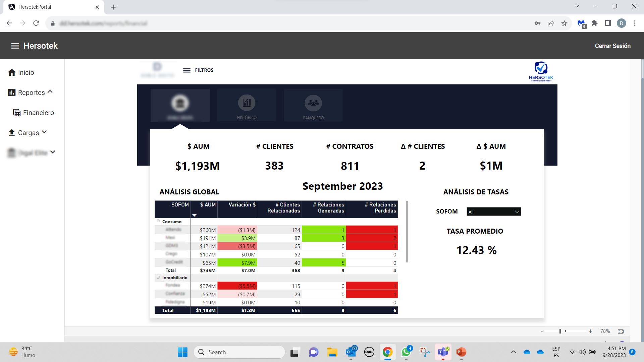This screenshot has width=644, height=362.
Task: Adjust the report zoom slider
Action: coord(560,331)
